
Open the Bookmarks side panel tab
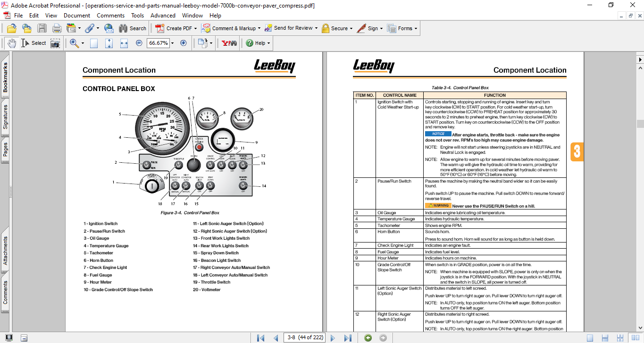(5, 77)
